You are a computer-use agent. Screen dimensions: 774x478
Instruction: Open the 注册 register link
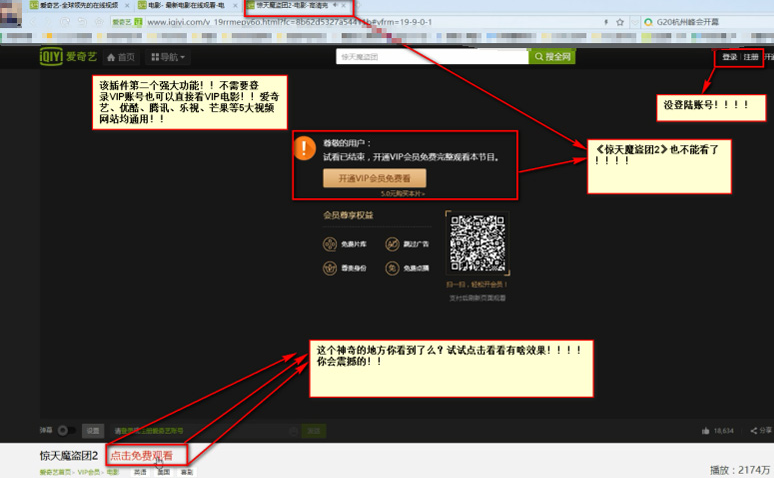click(x=751, y=57)
